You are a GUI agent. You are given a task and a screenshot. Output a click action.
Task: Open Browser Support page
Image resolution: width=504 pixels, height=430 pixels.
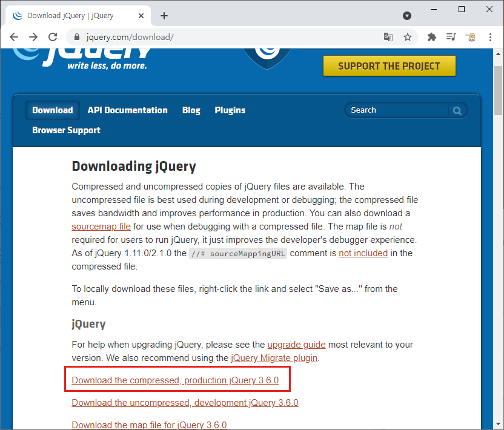tap(66, 130)
